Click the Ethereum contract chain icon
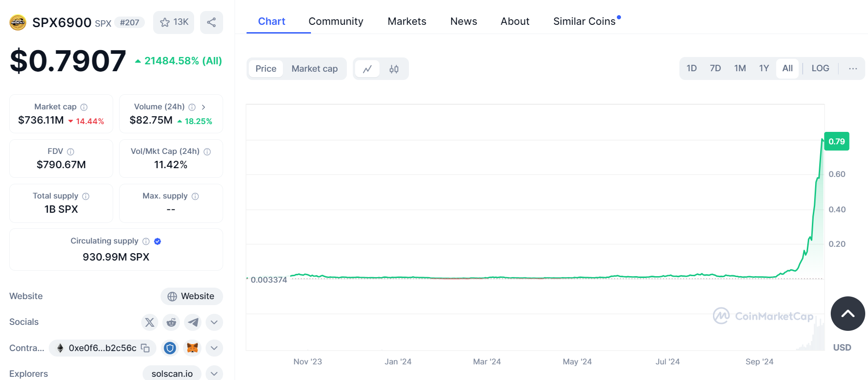Screen dimensions: 868x380 60,348
